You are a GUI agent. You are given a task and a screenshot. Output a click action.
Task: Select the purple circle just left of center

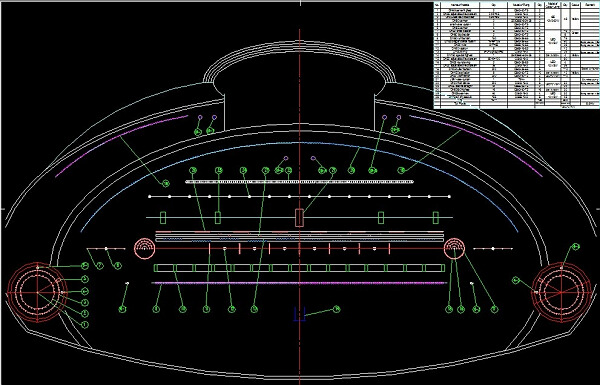pos(285,158)
